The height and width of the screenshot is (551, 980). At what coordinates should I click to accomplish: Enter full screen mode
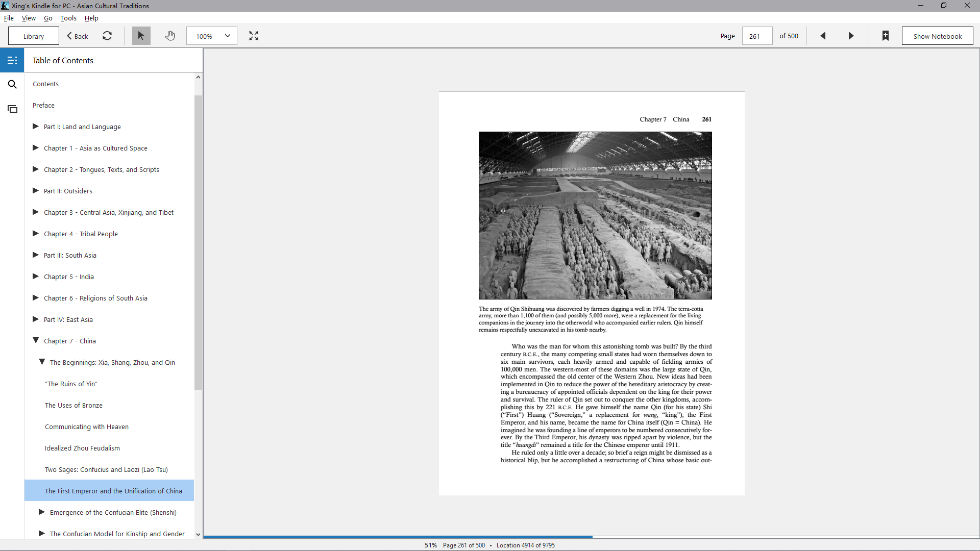(x=254, y=36)
